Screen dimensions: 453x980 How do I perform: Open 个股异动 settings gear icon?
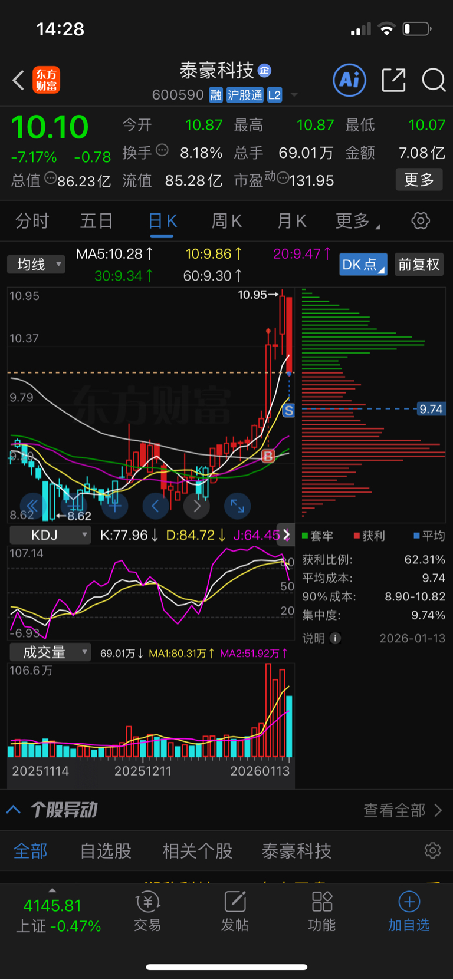pos(432,850)
